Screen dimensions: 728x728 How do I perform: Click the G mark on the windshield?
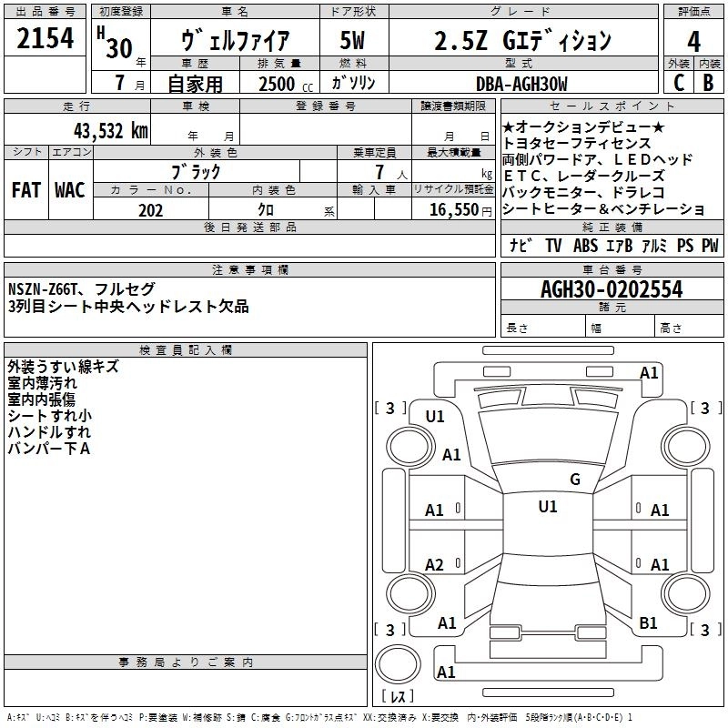pyautogui.click(x=574, y=480)
